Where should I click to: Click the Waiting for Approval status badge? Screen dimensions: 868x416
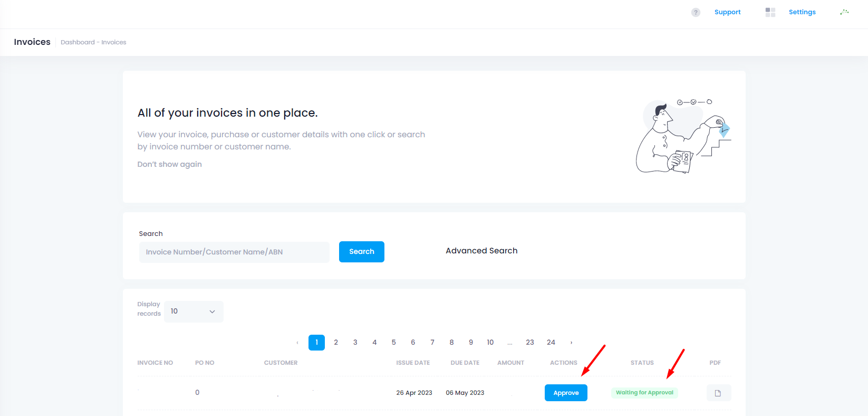click(644, 393)
